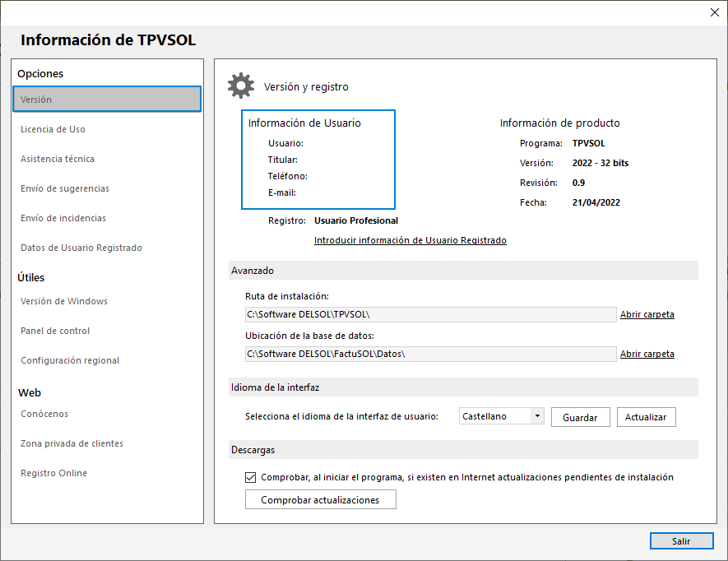Select Versión in the Opciones list
The image size is (728, 561).
click(107, 99)
